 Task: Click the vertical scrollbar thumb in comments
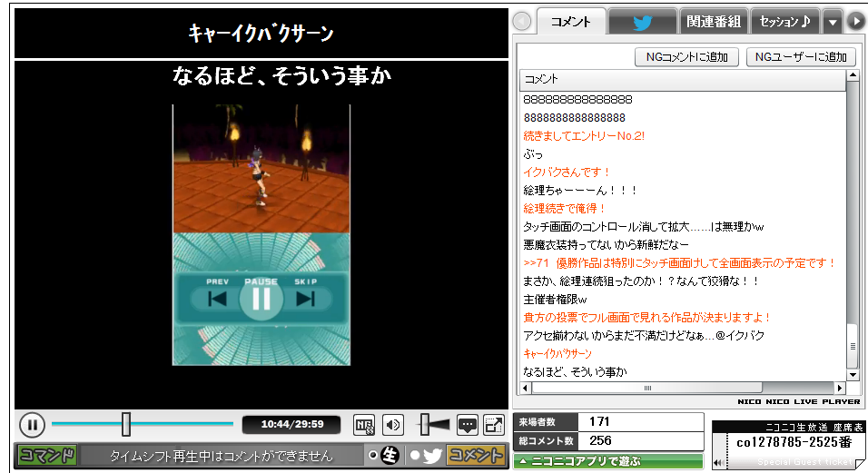(x=853, y=346)
